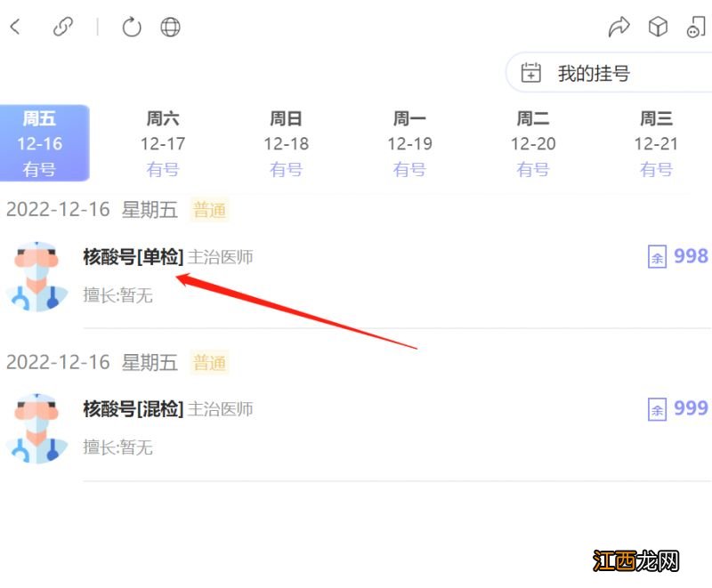Refresh the page with the reload icon
The height and width of the screenshot is (588, 712).
(131, 27)
